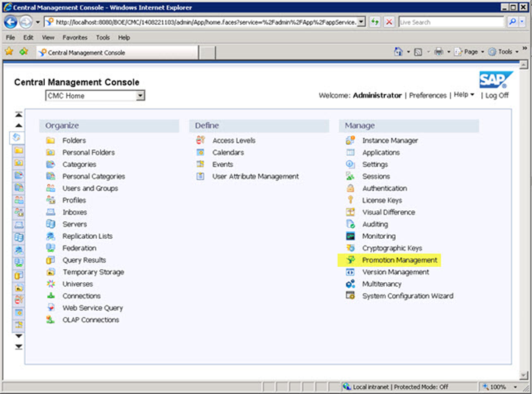This screenshot has height=394, width=532.
Task: Click the Authentication padlock icon
Action: (350, 188)
